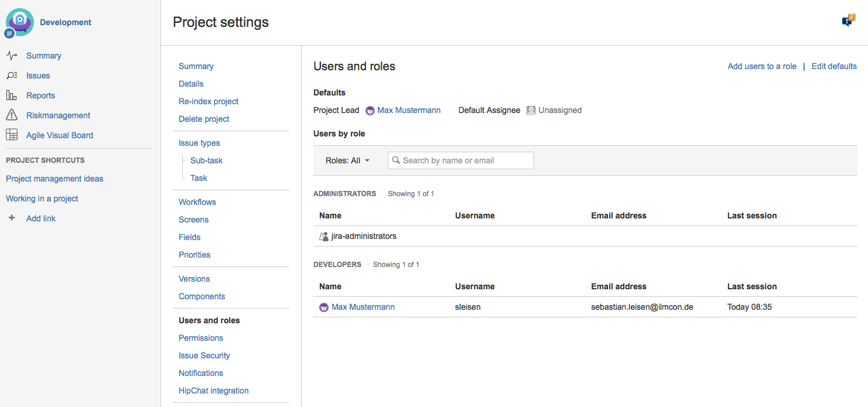Click the plus icon beside Add link

point(12,218)
